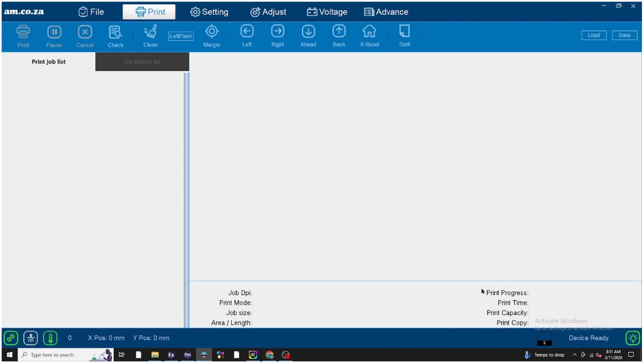Move carriage Right
Screen dimensions: 644x364
coord(277,36)
